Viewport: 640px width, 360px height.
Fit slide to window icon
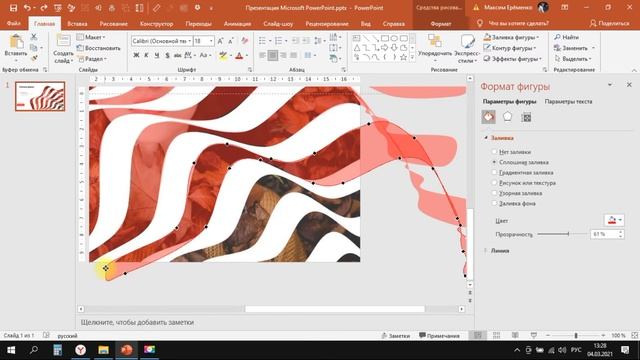635,336
